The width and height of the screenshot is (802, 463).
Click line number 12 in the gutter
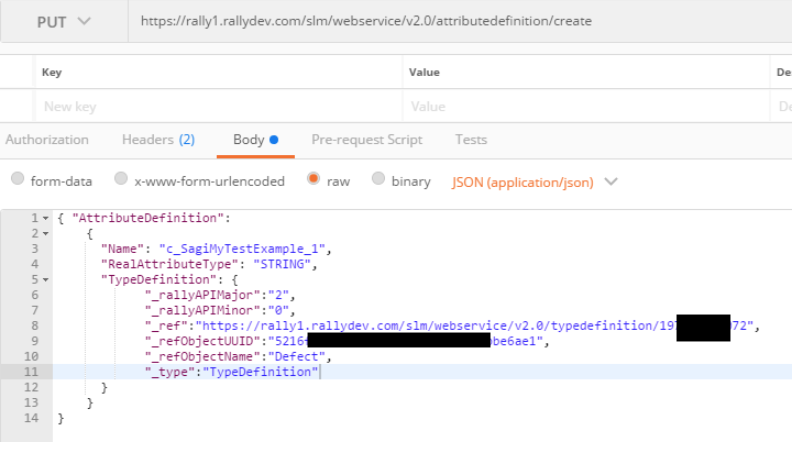[x=31, y=387]
